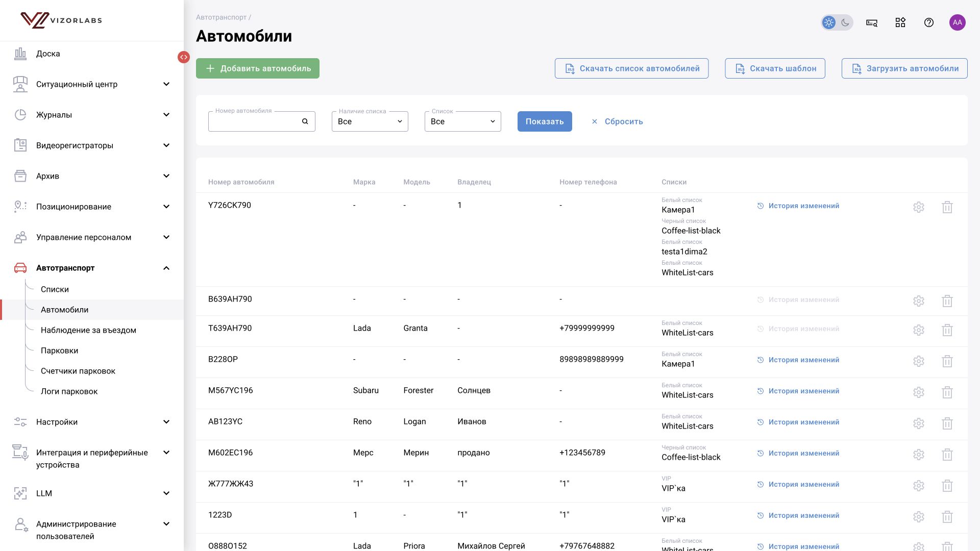Open the AA user avatar menu
The height and width of the screenshot is (551, 980).
pyautogui.click(x=958, y=22)
